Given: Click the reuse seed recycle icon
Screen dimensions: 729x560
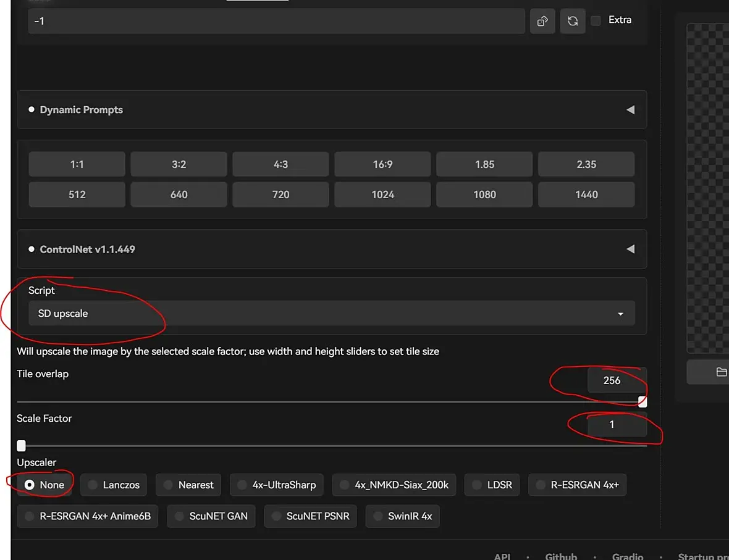Looking at the screenshot, I should [572, 21].
